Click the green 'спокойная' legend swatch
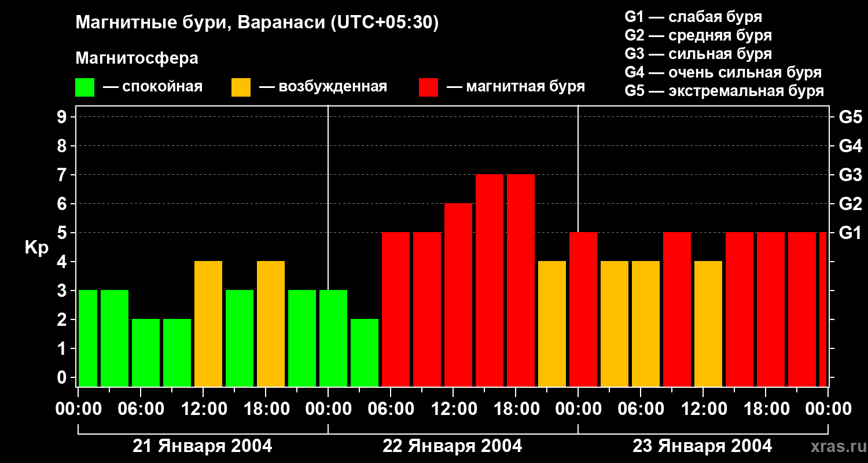The width and height of the screenshot is (868, 463). pyautogui.click(x=84, y=87)
